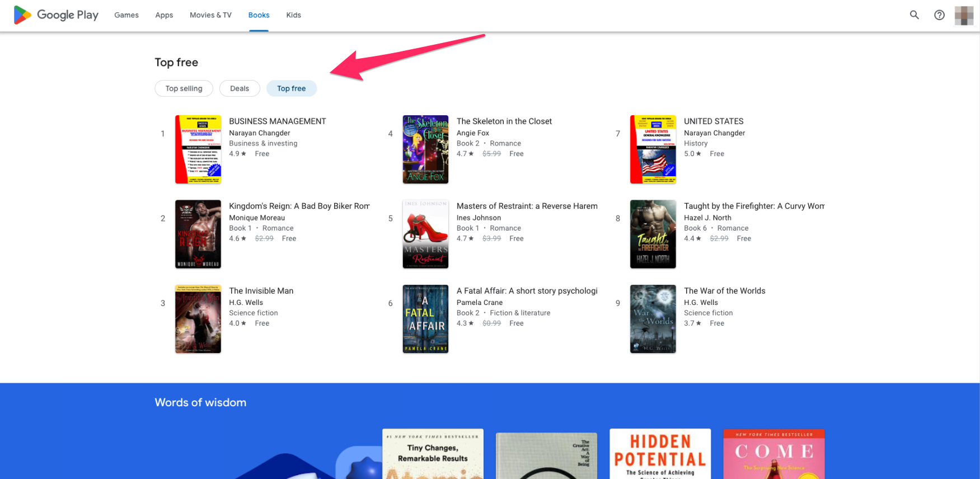Click The War of the Worlds title
The width and height of the screenshot is (980, 479).
pos(725,291)
